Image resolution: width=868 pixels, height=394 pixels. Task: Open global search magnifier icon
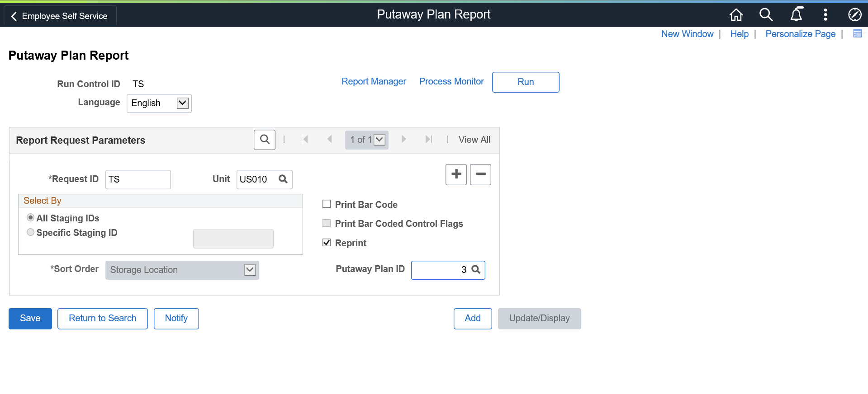click(766, 15)
